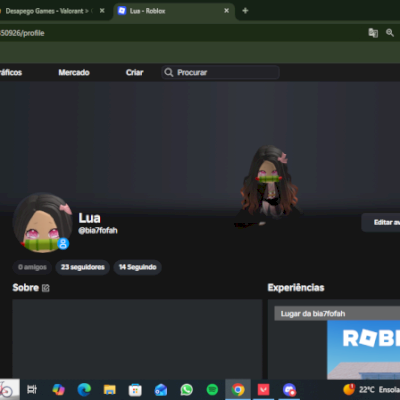Click the display name Lua
Viewport: 400px width, 400px height.
tap(89, 218)
